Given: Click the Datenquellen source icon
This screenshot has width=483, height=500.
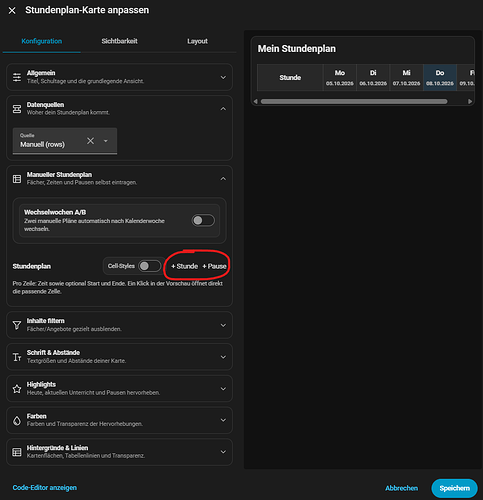Looking at the screenshot, I should point(17,109).
